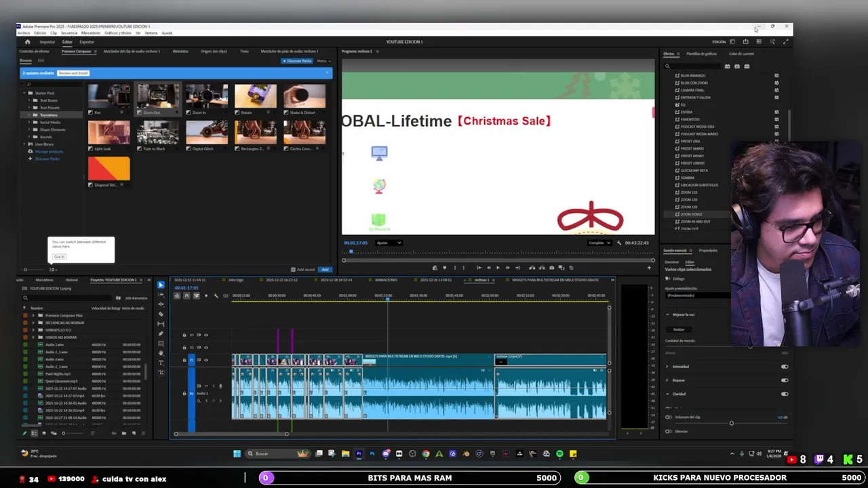The height and width of the screenshot is (488, 868).
Task: Dismiss the update banner with X
Action: (x=327, y=73)
